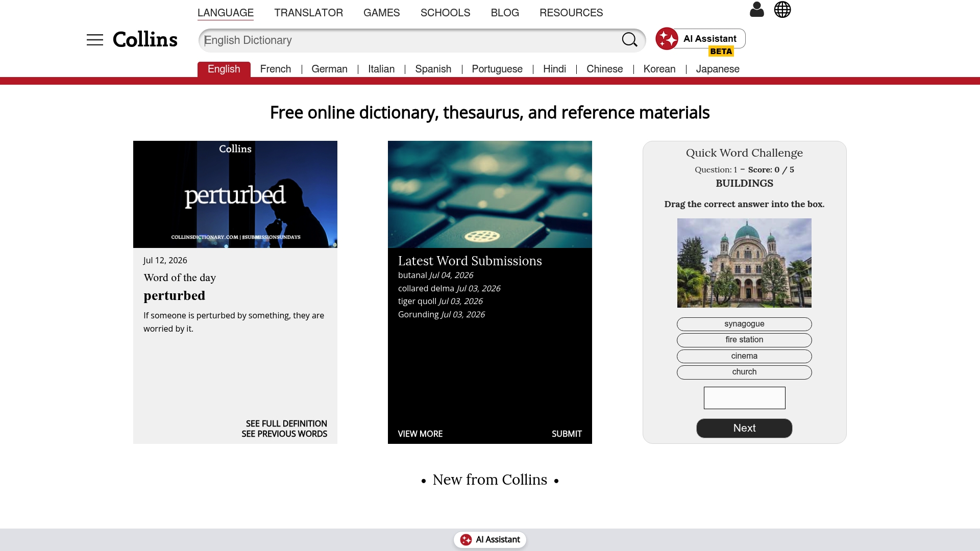The image size is (980, 551).
Task: Open the tiger quoll submission
Action: click(417, 301)
